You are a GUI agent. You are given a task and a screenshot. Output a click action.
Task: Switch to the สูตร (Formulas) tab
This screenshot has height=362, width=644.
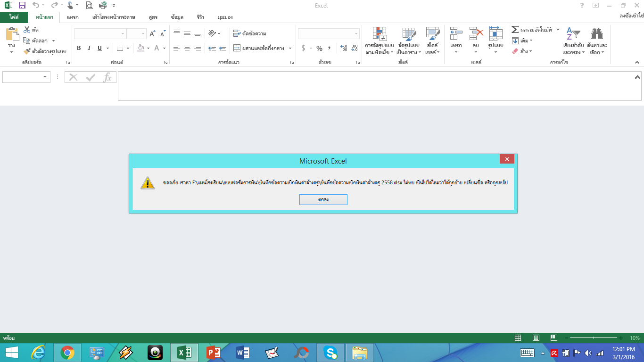tap(153, 17)
